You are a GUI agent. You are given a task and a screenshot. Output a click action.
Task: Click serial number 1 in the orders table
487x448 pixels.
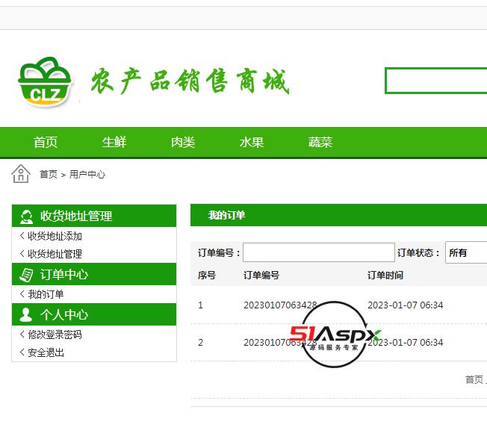coord(201,305)
